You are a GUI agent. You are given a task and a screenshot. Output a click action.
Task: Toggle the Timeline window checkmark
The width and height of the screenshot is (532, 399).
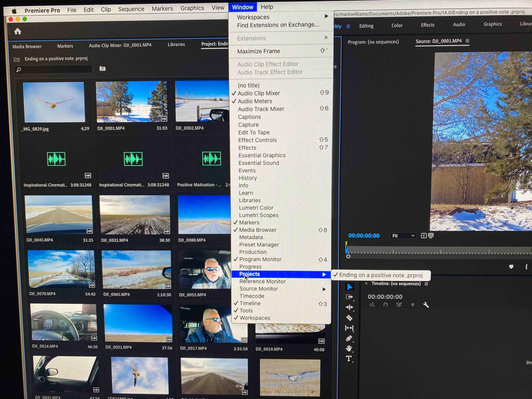[x=250, y=303]
